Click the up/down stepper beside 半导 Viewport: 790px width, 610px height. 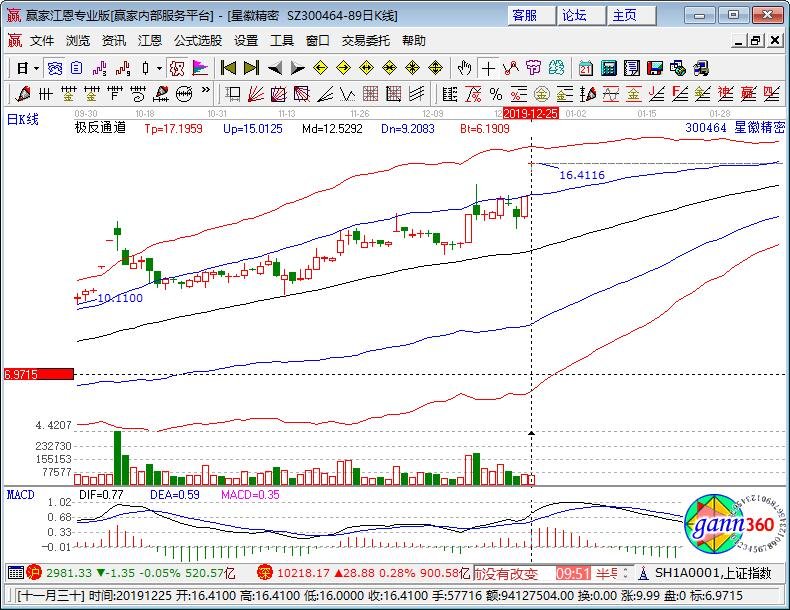(625, 573)
